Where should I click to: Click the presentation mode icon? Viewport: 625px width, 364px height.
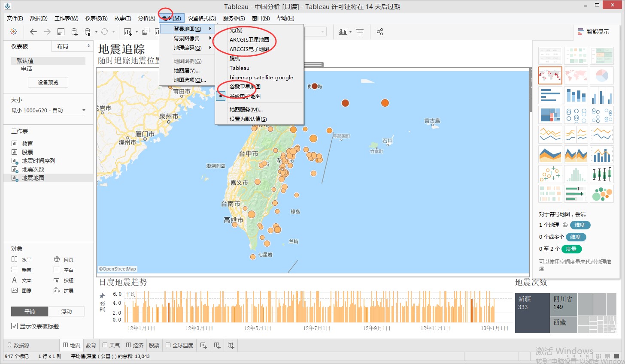coord(360,32)
